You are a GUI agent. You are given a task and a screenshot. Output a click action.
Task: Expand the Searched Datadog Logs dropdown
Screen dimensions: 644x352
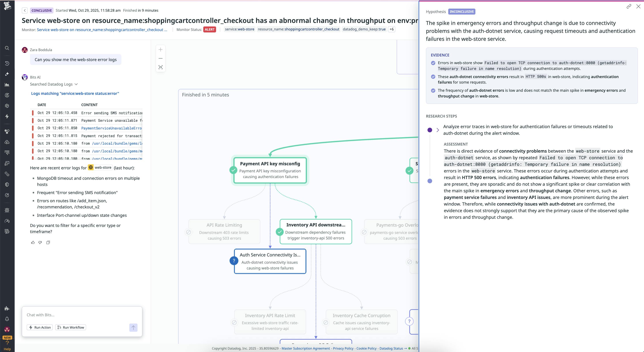[x=76, y=84]
